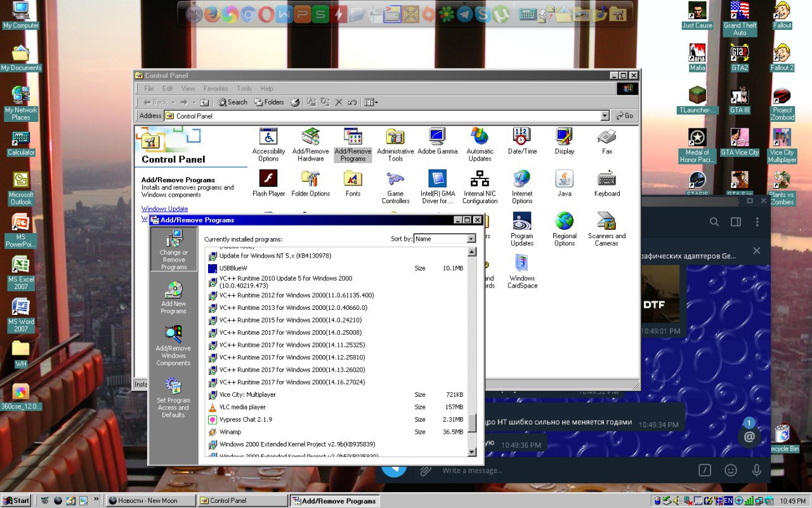Open Internal NIC Configuration icon
812x508 pixels.
tap(480, 187)
